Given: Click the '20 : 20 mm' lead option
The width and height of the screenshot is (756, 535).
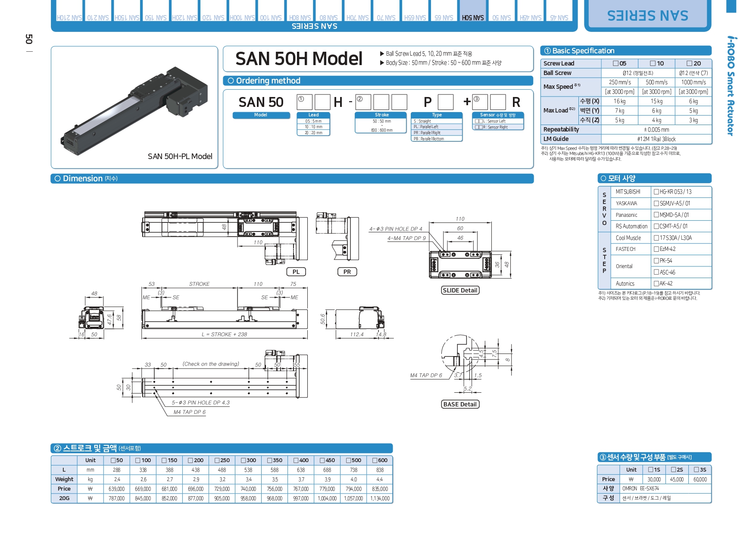Looking at the screenshot, I should click(313, 133).
